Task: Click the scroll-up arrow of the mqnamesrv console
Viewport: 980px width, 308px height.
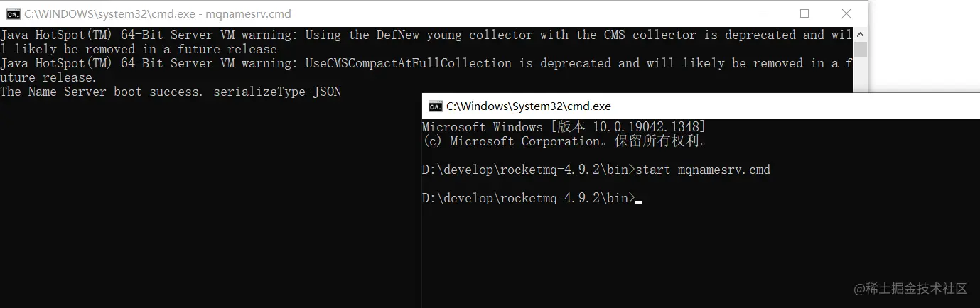Action: [861, 34]
